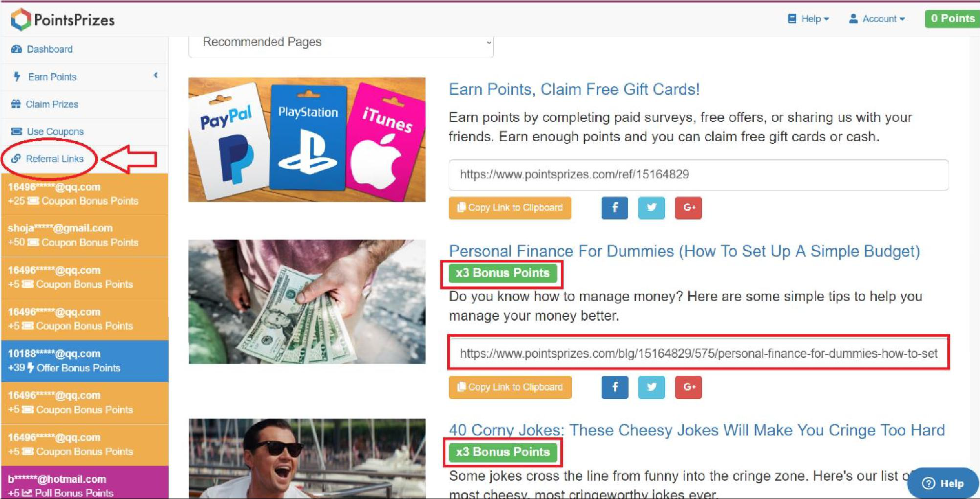Select the Personal Finance blog URL field
The width and height of the screenshot is (980, 499).
(x=698, y=353)
